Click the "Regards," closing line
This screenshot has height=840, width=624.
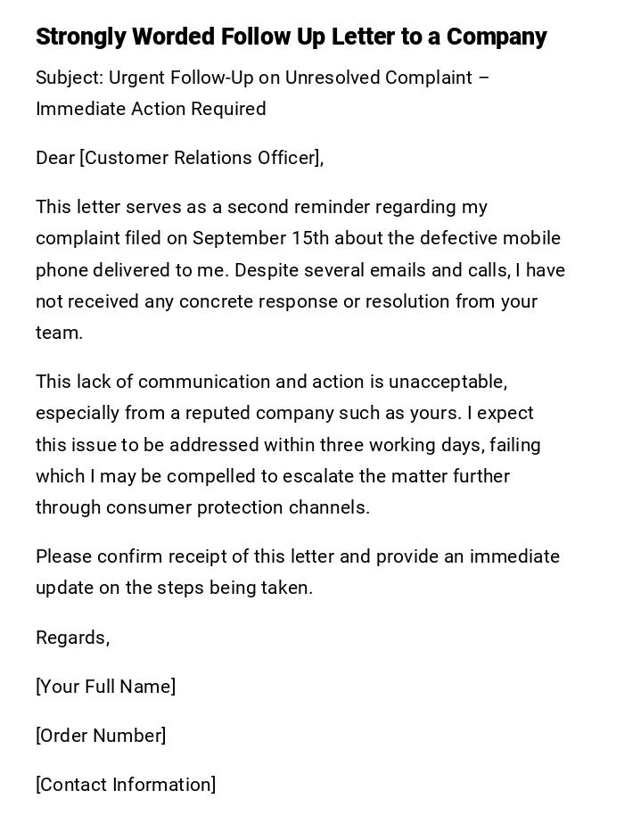pyautogui.click(x=72, y=638)
